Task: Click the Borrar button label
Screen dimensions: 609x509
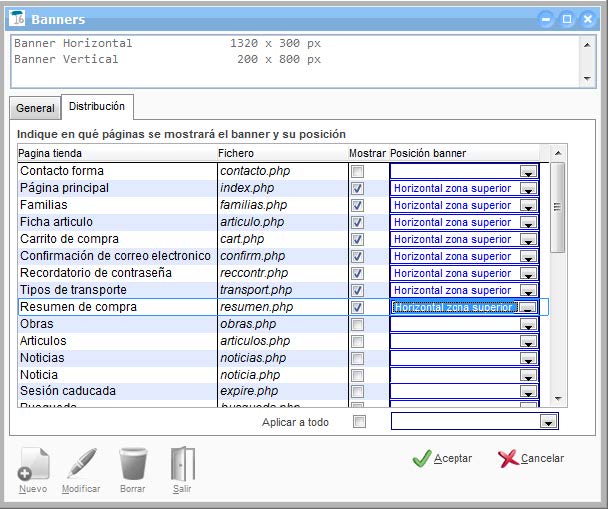Action: (133, 489)
